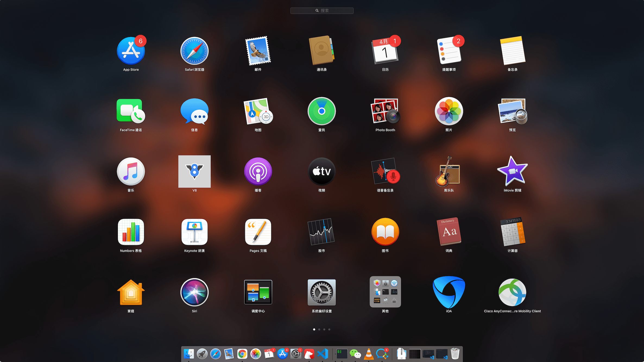The height and width of the screenshot is (362, 644).
Task: Open the V8 application icon
Action: coord(194,171)
